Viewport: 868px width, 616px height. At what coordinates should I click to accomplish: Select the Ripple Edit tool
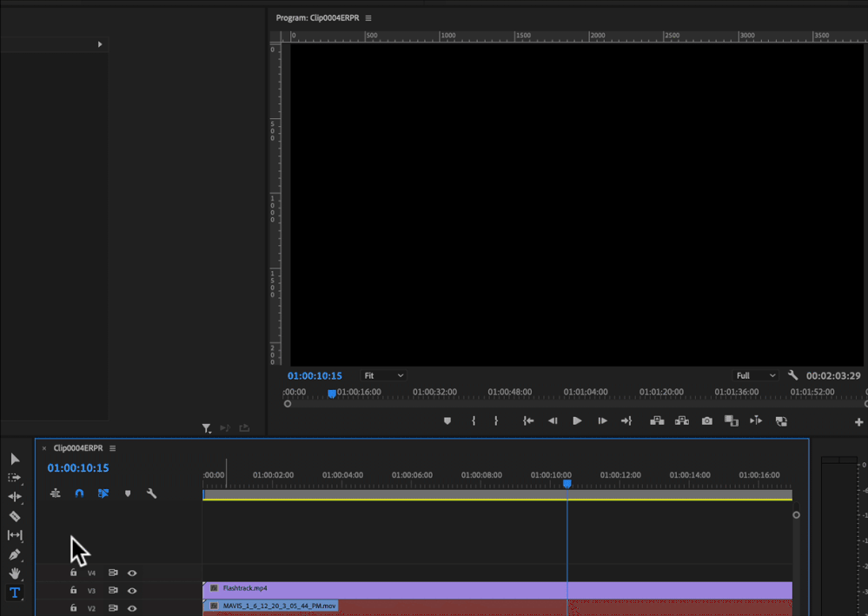click(x=15, y=497)
